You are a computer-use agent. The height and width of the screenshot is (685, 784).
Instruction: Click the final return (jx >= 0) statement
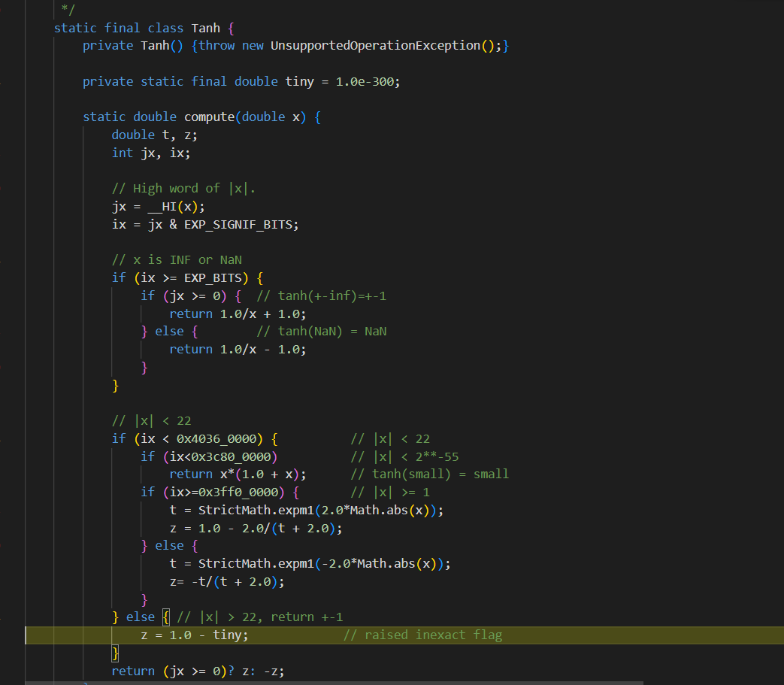tap(198, 671)
